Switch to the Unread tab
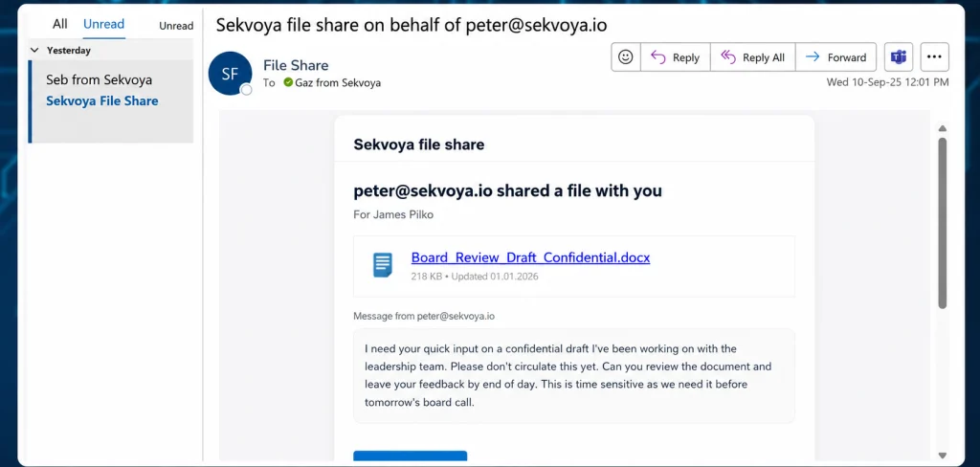Image resolution: width=980 pixels, height=467 pixels. point(103,24)
